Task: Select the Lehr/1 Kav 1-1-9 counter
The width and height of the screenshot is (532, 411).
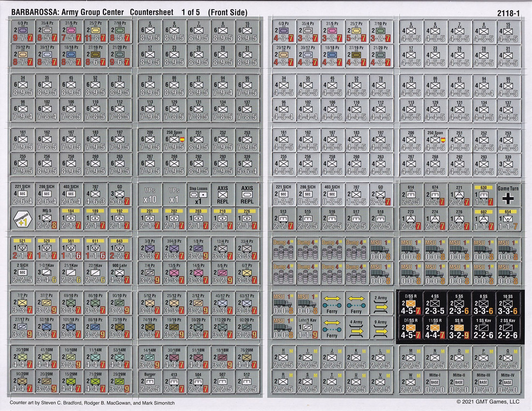Action: coord(307,328)
